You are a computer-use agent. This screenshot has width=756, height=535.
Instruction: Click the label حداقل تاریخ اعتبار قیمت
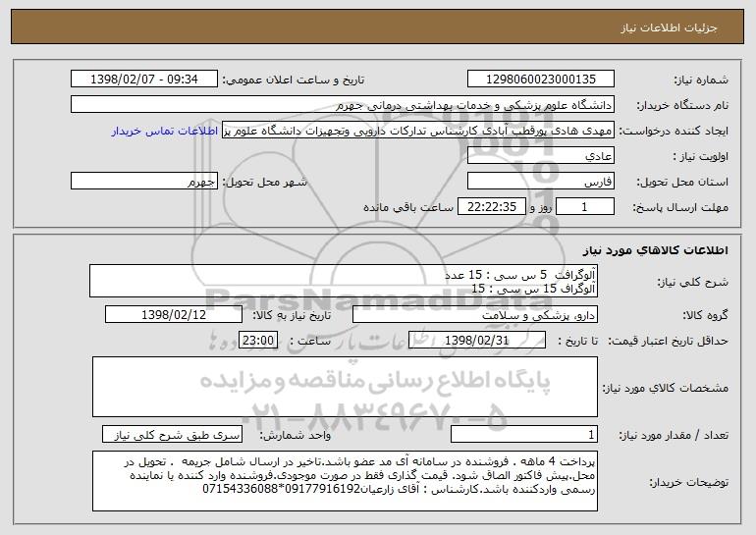(668, 342)
